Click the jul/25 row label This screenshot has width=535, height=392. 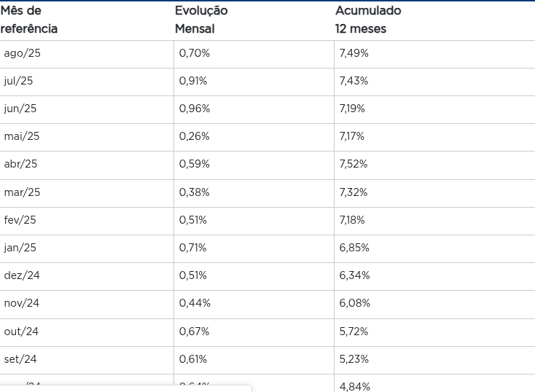pyautogui.click(x=18, y=81)
